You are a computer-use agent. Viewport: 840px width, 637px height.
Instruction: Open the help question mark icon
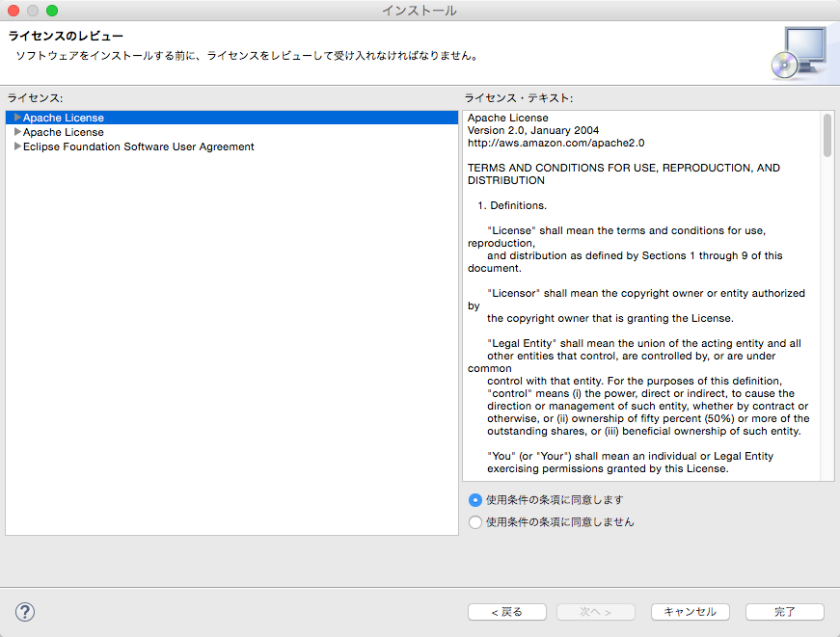(25, 612)
